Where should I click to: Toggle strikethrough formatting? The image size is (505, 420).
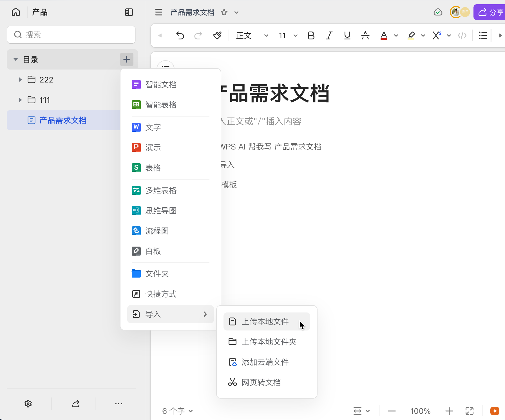click(x=365, y=35)
